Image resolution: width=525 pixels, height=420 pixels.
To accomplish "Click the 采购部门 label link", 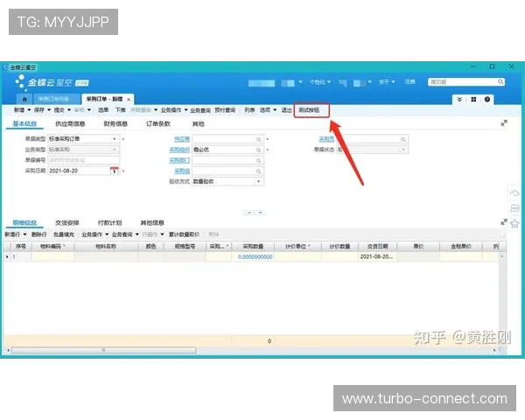I will pos(179,160).
